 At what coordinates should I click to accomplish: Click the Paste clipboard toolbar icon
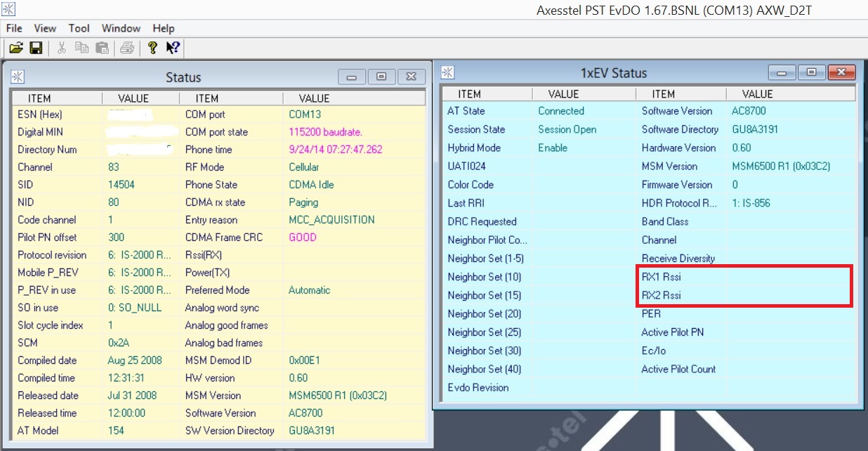(103, 48)
